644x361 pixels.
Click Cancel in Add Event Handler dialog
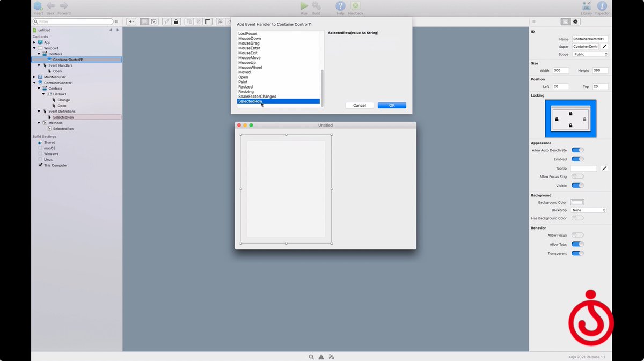click(360, 105)
